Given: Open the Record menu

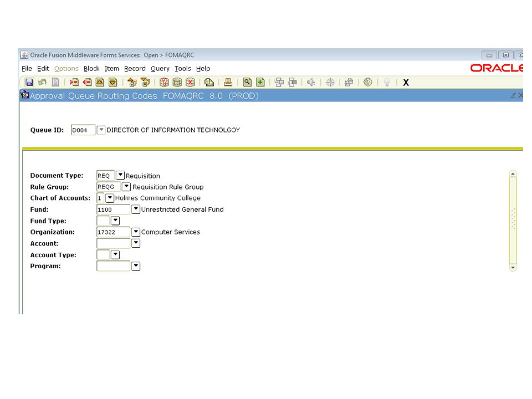Looking at the screenshot, I should pos(135,69).
